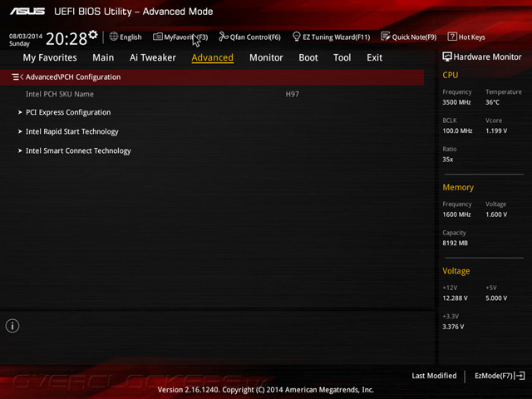Open the clock settings gear icon

pyautogui.click(x=93, y=35)
